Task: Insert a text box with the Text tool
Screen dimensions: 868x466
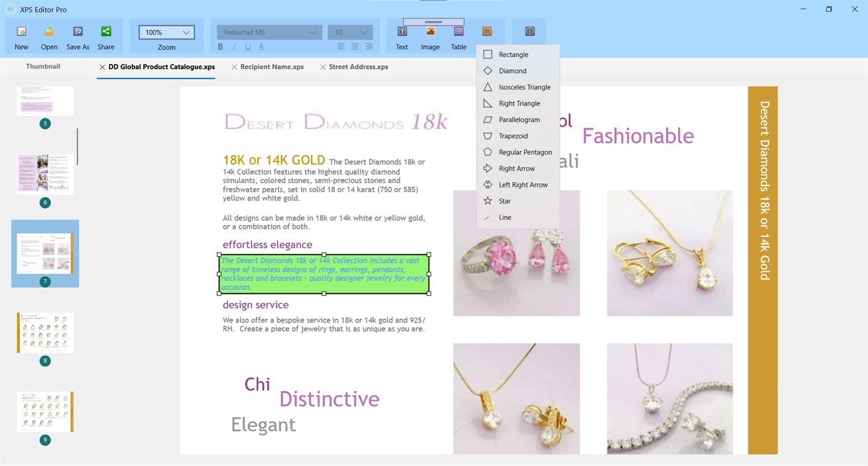Action: coord(401,35)
